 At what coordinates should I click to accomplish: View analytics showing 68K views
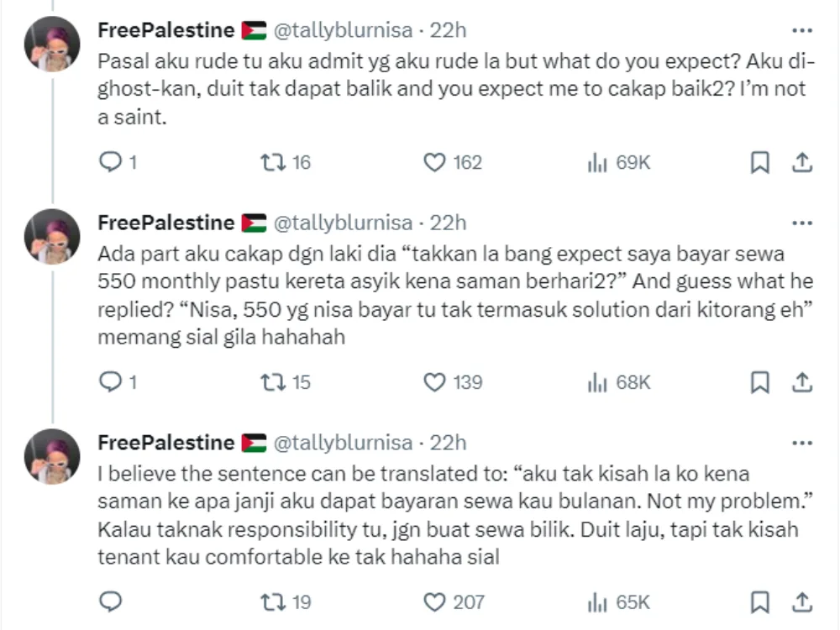click(596, 382)
